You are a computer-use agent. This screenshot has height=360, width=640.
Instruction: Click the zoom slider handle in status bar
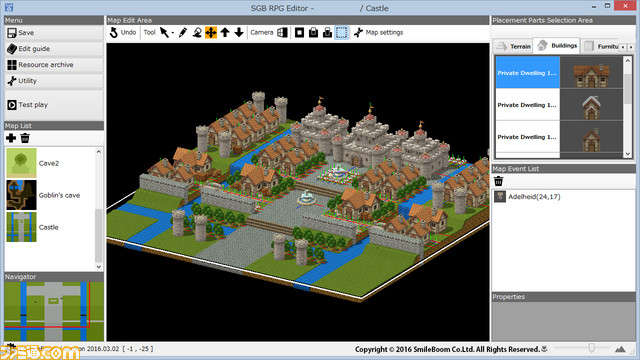(x=591, y=348)
